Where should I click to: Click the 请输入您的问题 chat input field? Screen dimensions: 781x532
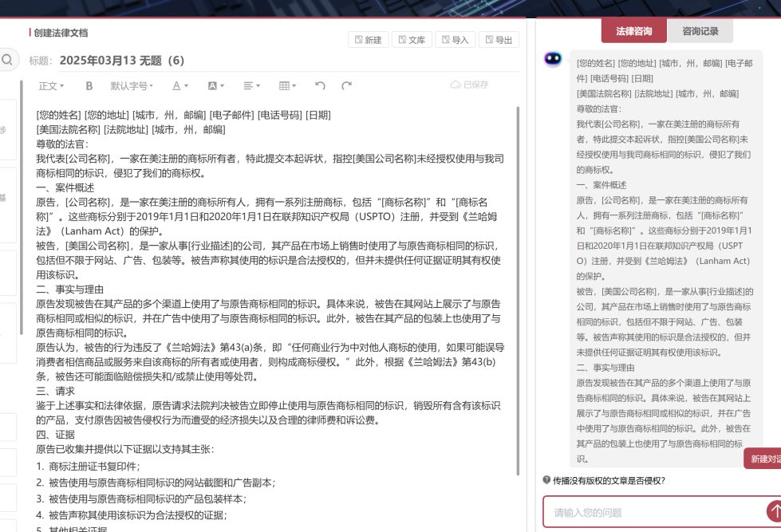click(646, 513)
